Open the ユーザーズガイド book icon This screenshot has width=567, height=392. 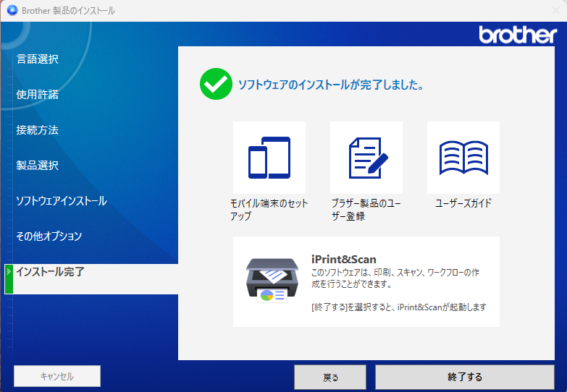(x=463, y=158)
